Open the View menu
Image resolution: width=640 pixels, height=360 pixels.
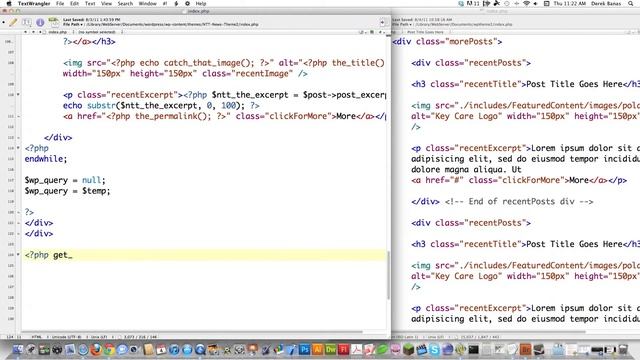(x=106, y=3)
